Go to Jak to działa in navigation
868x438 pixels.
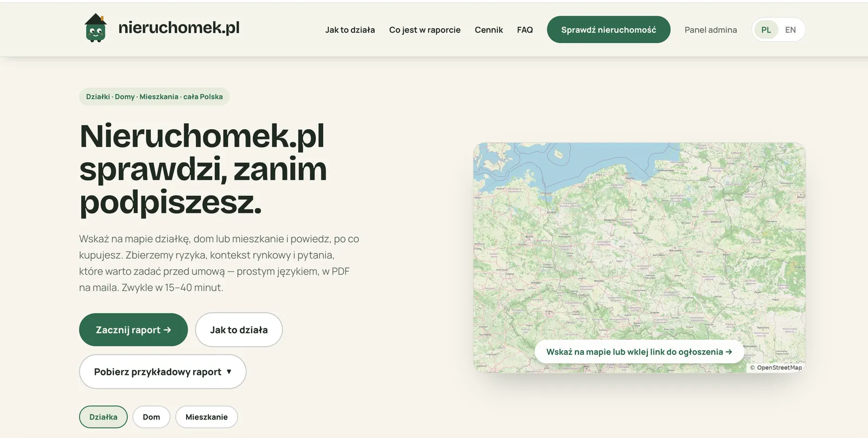pyautogui.click(x=350, y=30)
